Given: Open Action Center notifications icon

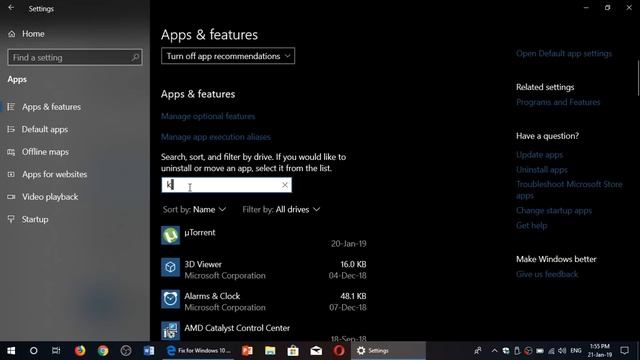Looking at the screenshot, I should point(624,351).
